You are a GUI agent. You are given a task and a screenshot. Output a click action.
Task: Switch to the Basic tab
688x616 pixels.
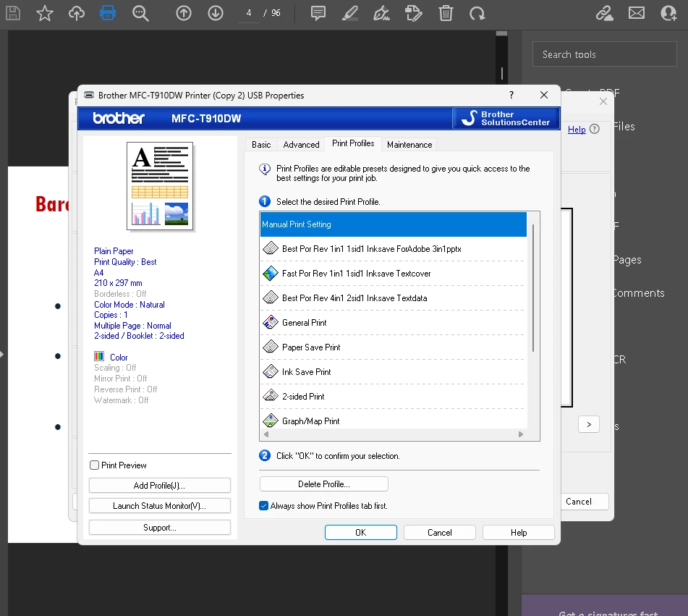click(261, 145)
